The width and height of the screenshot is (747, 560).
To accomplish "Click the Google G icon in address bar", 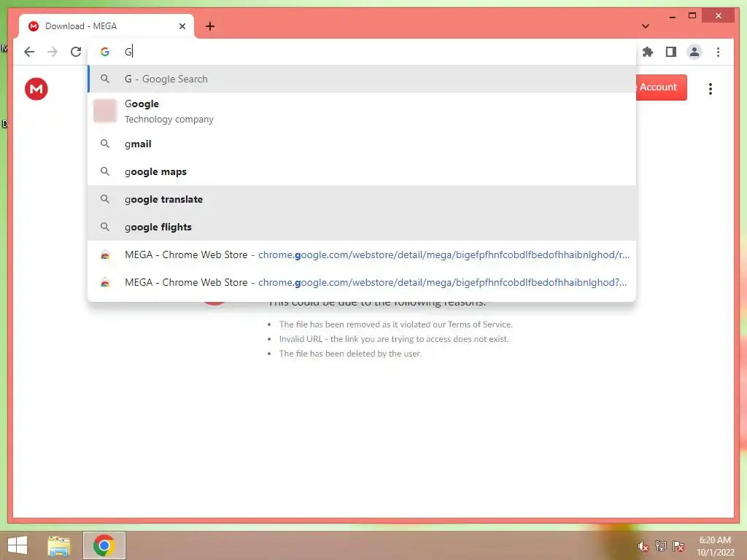I will [x=105, y=52].
